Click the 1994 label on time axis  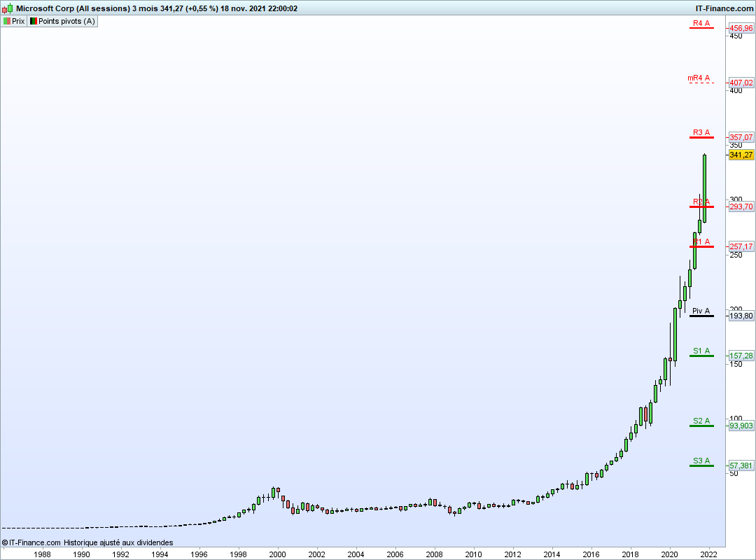coord(160,554)
